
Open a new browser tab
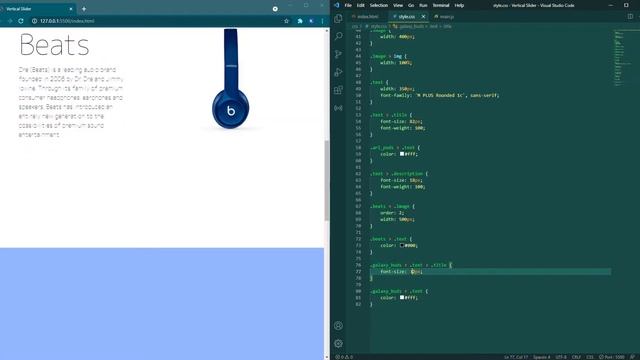tap(84, 9)
